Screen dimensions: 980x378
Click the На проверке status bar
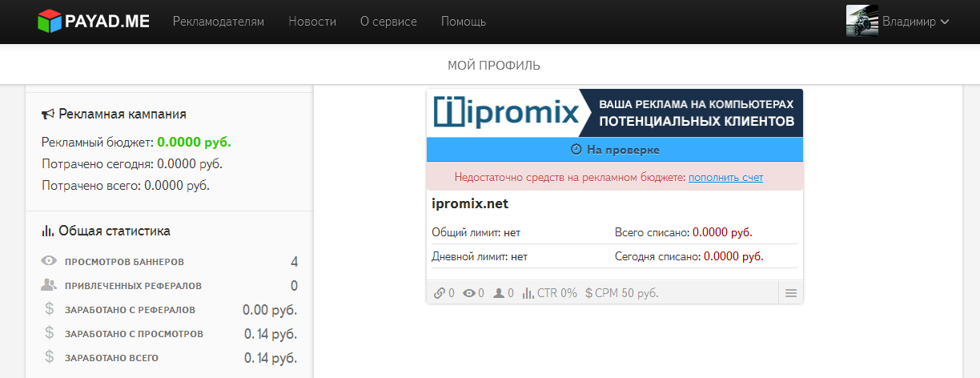[x=615, y=150]
